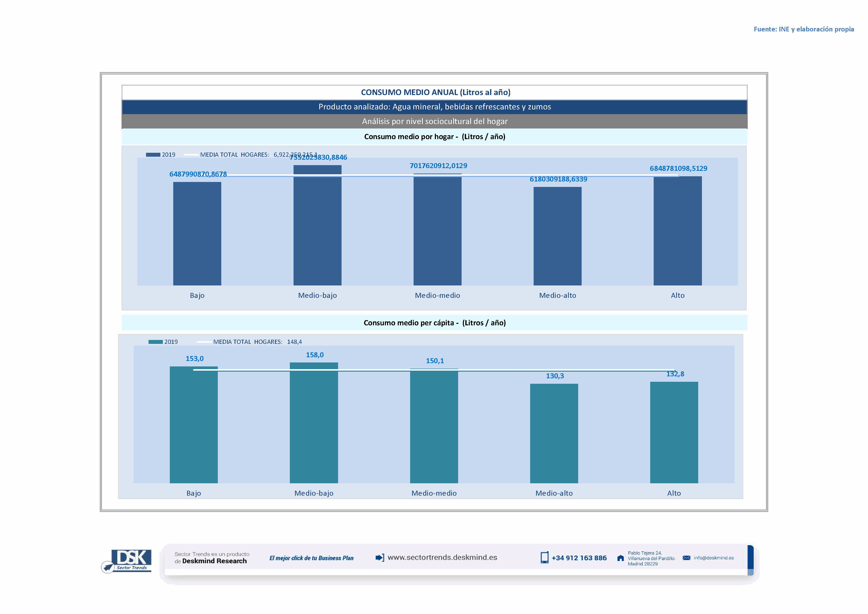Screen dimensions: 868x614
Task: Click the arrow icon beside website URL
Action: tap(380, 558)
